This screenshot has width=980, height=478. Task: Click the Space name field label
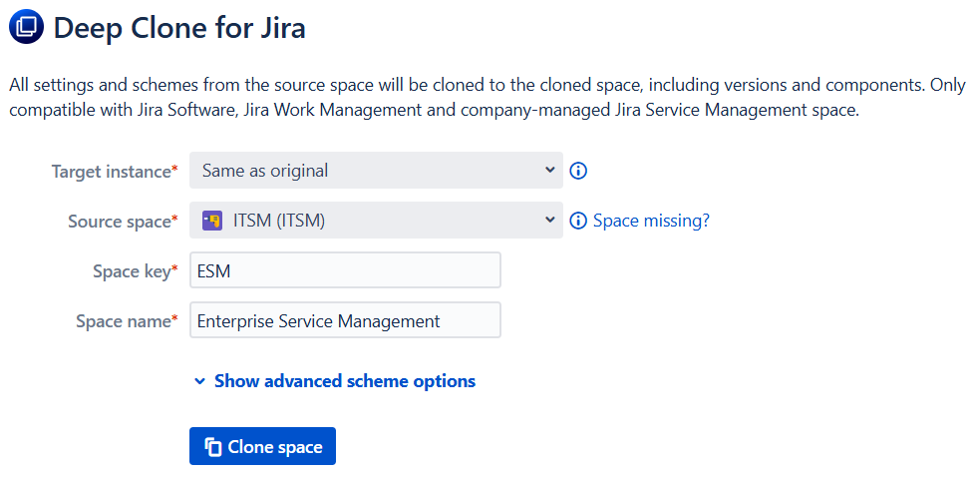125,321
